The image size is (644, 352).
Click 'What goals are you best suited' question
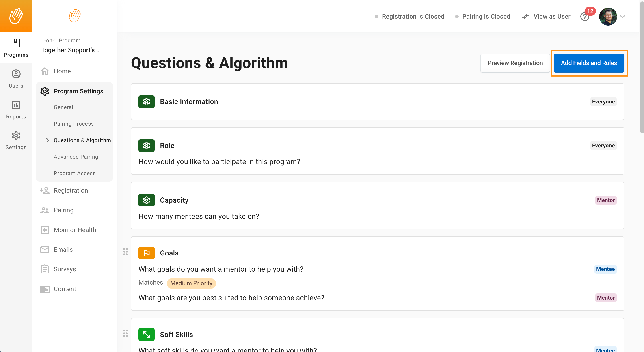click(231, 298)
